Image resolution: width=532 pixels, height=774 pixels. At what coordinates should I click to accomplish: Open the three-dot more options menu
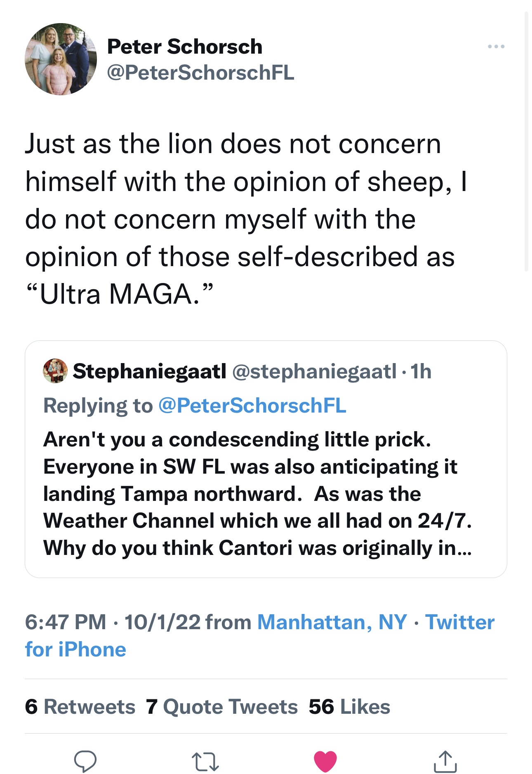pos(496,47)
